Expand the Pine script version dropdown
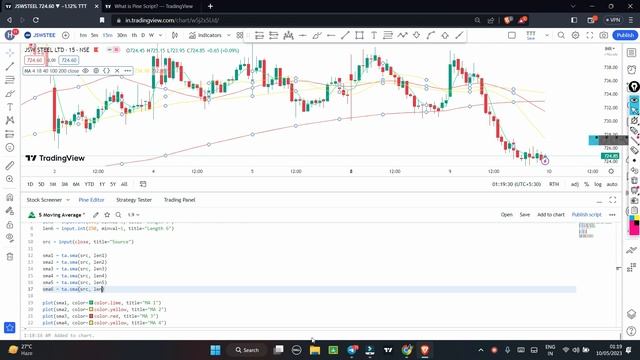The image size is (640, 360). coord(133,215)
